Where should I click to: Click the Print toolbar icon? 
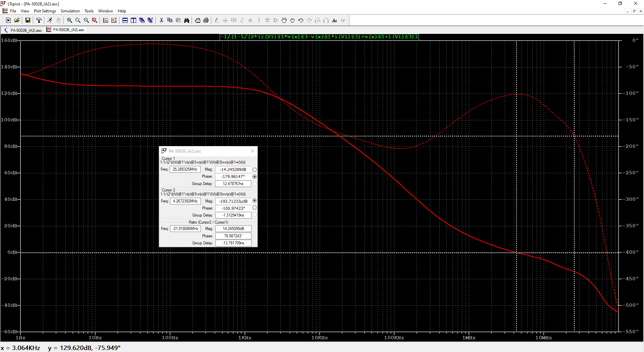(206, 20)
